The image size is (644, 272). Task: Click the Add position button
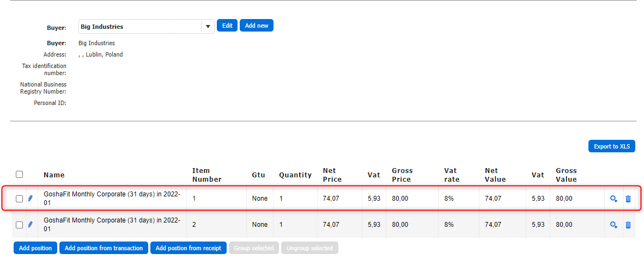click(x=35, y=248)
